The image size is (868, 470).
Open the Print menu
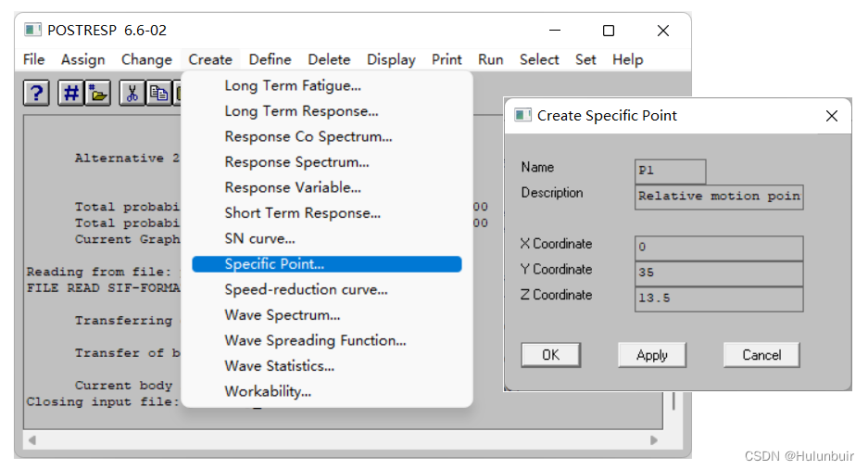(447, 59)
